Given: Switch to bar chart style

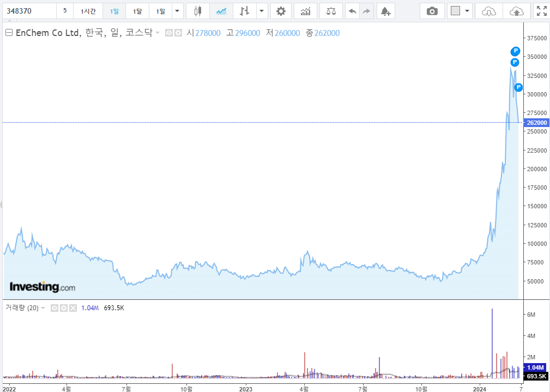Looking at the screenshot, I should click(x=245, y=11).
